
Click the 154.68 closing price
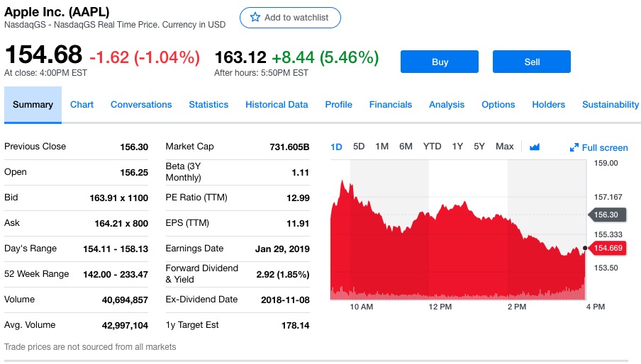coord(43,55)
